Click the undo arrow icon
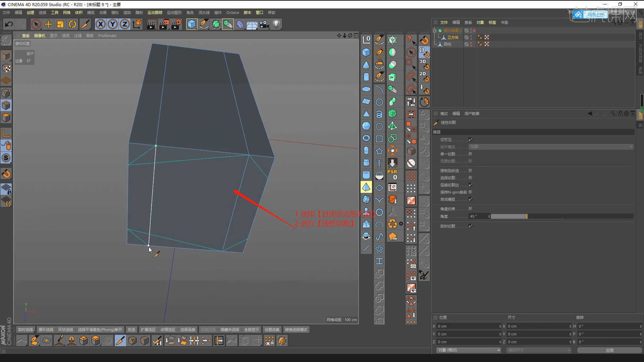Viewport: 644px width, 362px height. point(9,24)
